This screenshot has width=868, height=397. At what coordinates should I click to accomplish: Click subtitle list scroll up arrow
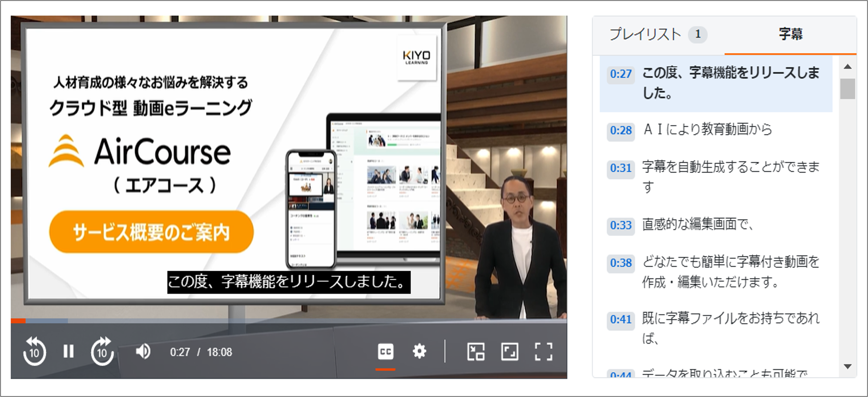pyautogui.click(x=848, y=67)
